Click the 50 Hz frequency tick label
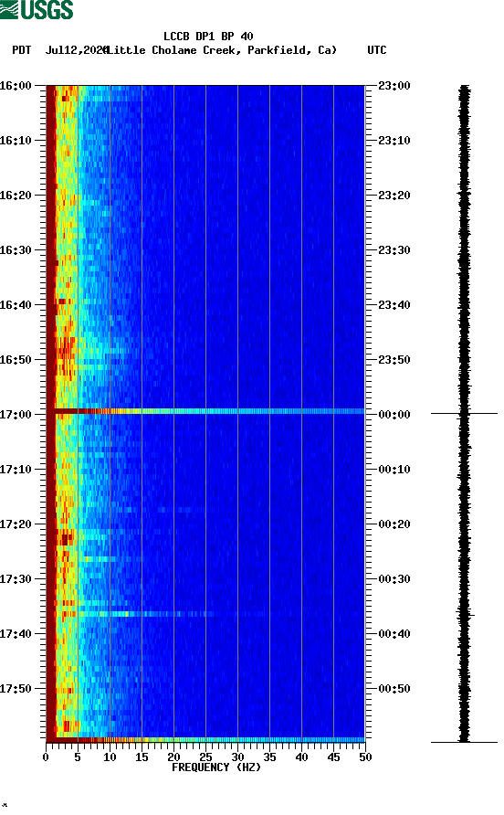The height and width of the screenshot is (815, 504). tap(365, 757)
